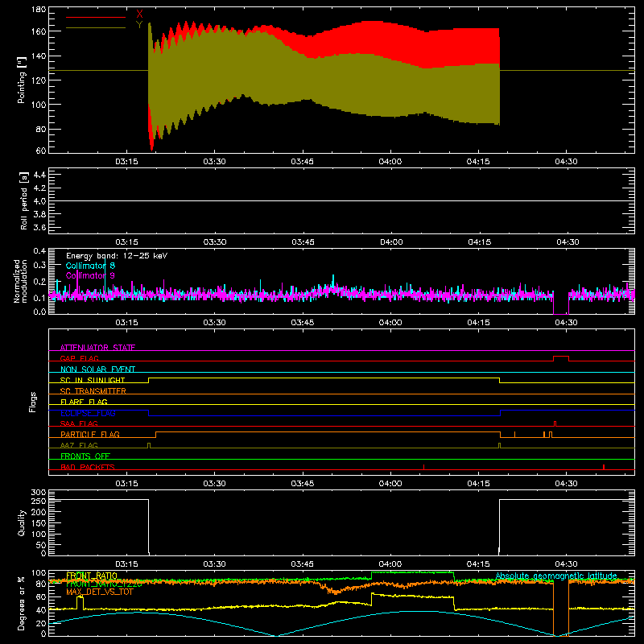Screen dimensions: 644x644
Task: Click the BAD_PACKETS spike after 04:30
Action: (603, 467)
